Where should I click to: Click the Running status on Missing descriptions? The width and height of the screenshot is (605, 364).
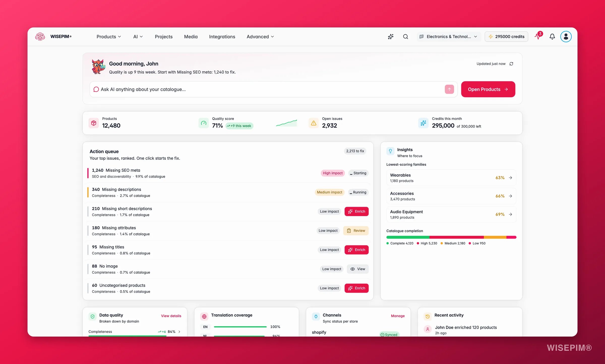coord(358,192)
